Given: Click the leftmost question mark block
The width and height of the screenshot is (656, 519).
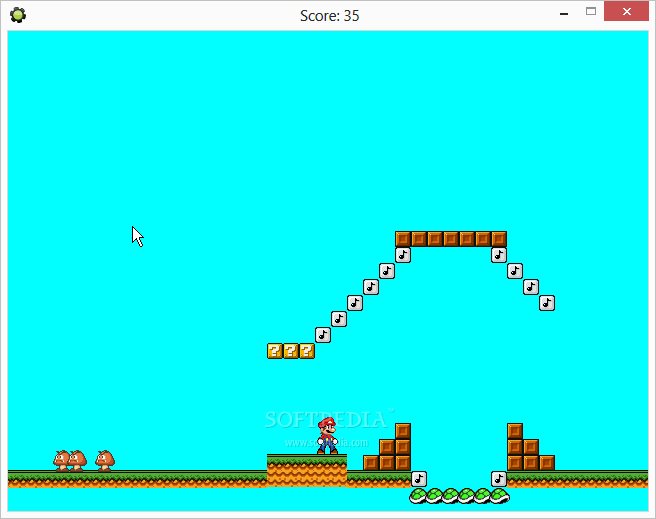Looking at the screenshot, I should pos(275,351).
